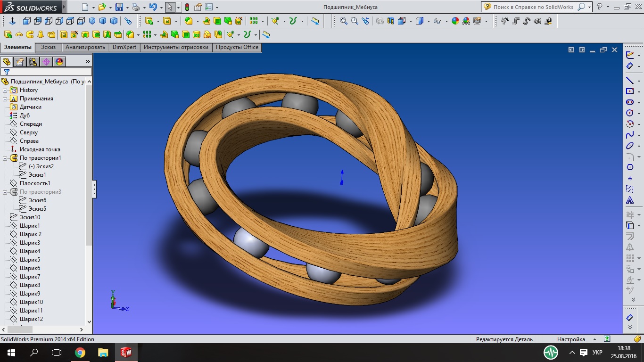
Task: Open the Настройка status bar dropdown
Action: [594, 339]
